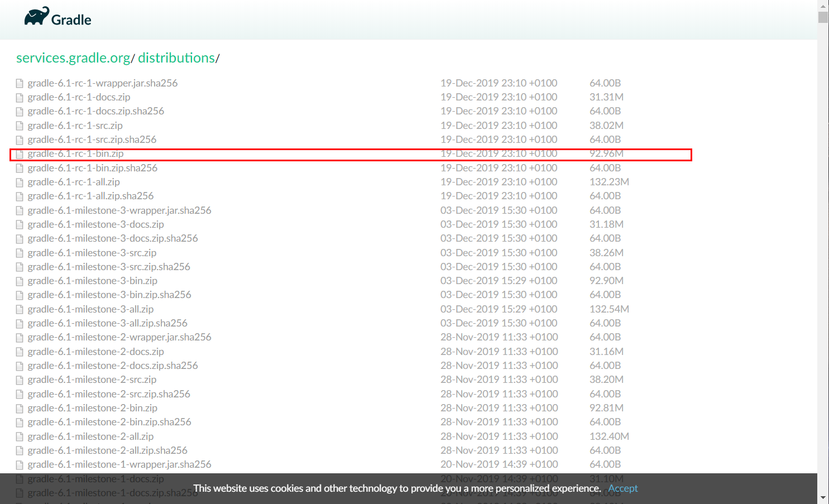829x504 pixels.
Task: Download gradle-6.1-rc-1-src.zip
Action: (x=75, y=126)
